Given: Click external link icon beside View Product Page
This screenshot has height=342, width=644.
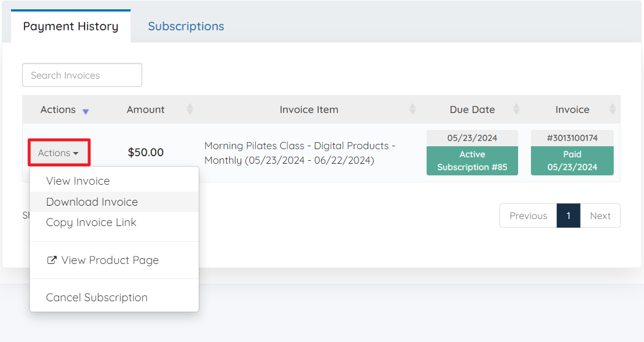Looking at the screenshot, I should [52, 260].
